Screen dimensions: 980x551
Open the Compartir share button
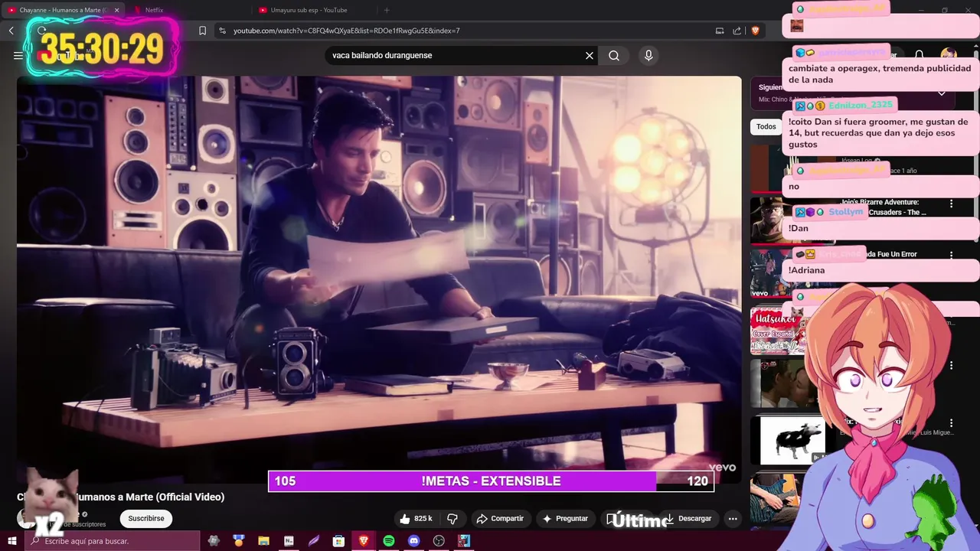[500, 518]
